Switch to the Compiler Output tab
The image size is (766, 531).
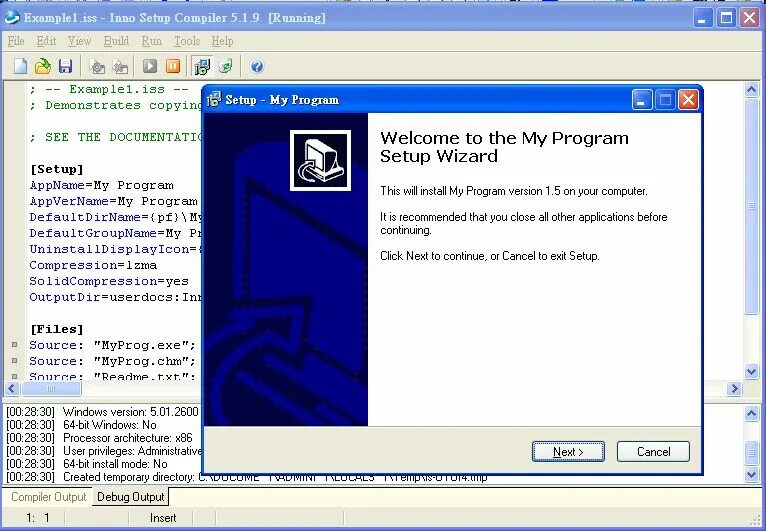48,497
